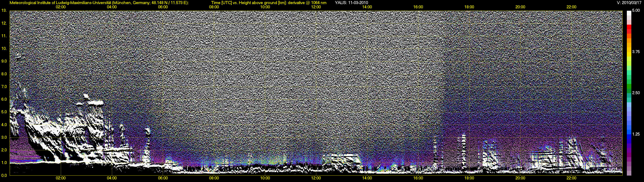Click the '0.0' height axis label

tap(4, 175)
